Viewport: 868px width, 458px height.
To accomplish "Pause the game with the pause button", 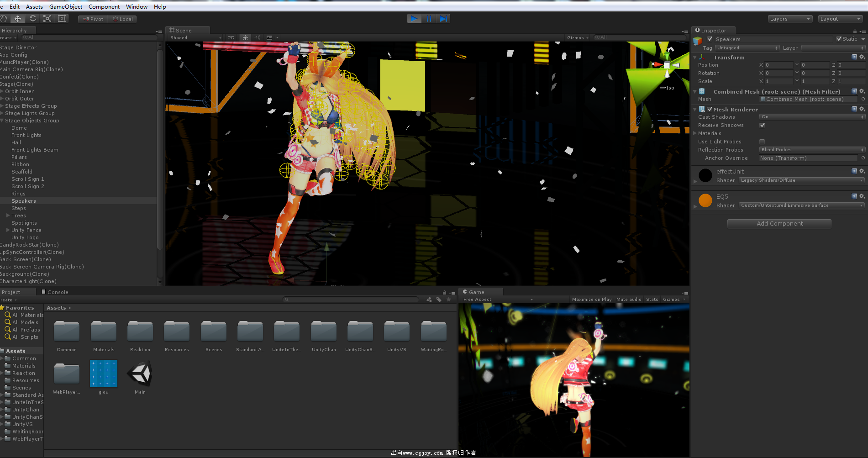I will (x=429, y=19).
